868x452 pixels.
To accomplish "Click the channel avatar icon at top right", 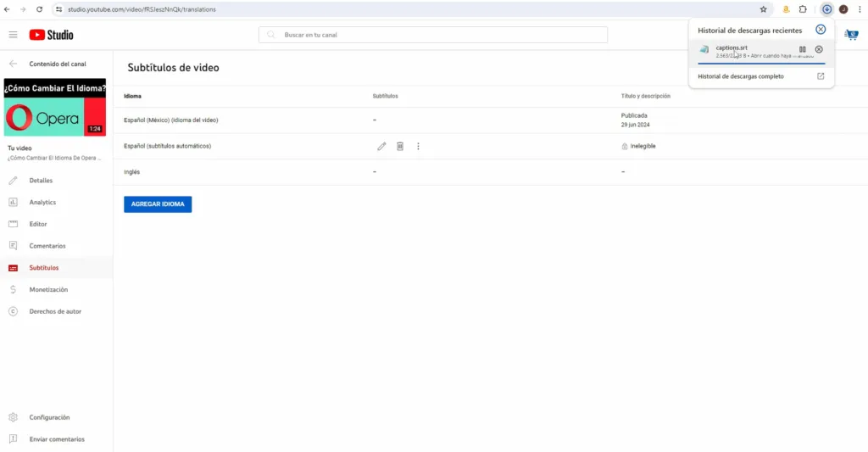I will pos(851,35).
